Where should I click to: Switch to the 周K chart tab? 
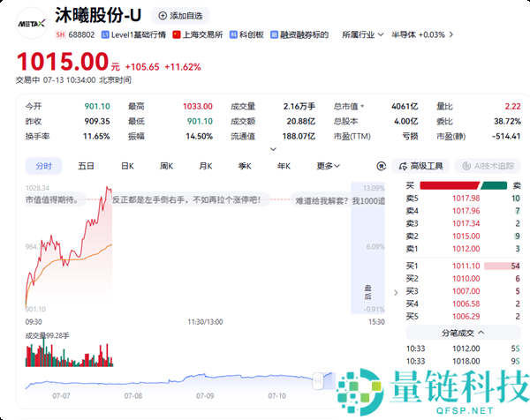(166, 166)
